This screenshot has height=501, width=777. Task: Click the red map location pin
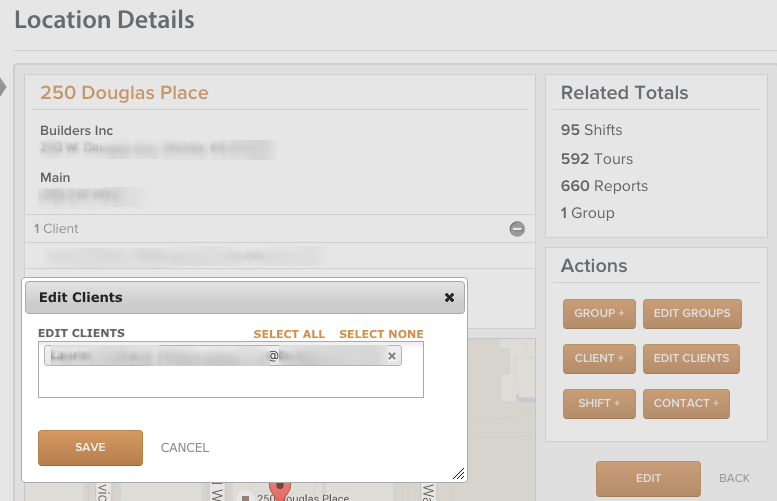click(279, 491)
